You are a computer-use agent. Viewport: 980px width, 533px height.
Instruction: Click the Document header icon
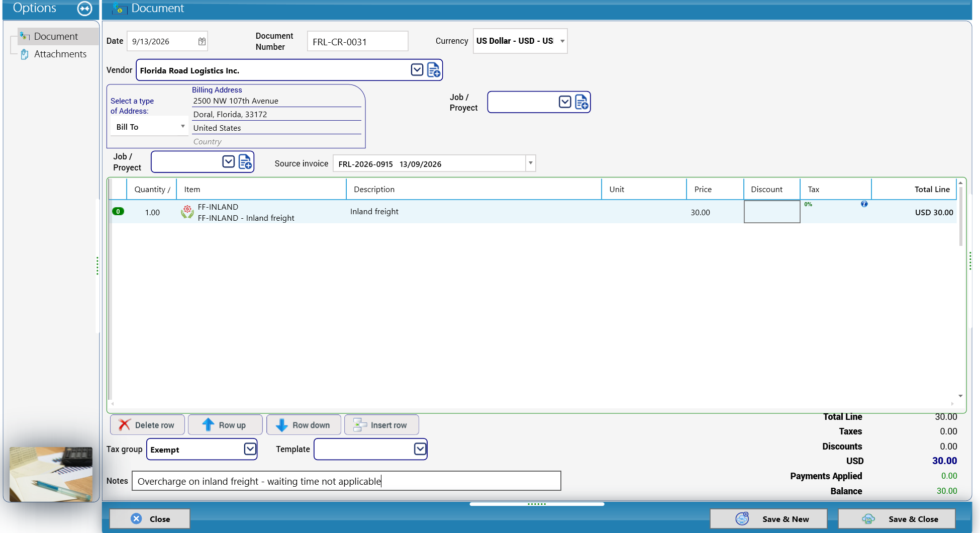[x=120, y=9]
